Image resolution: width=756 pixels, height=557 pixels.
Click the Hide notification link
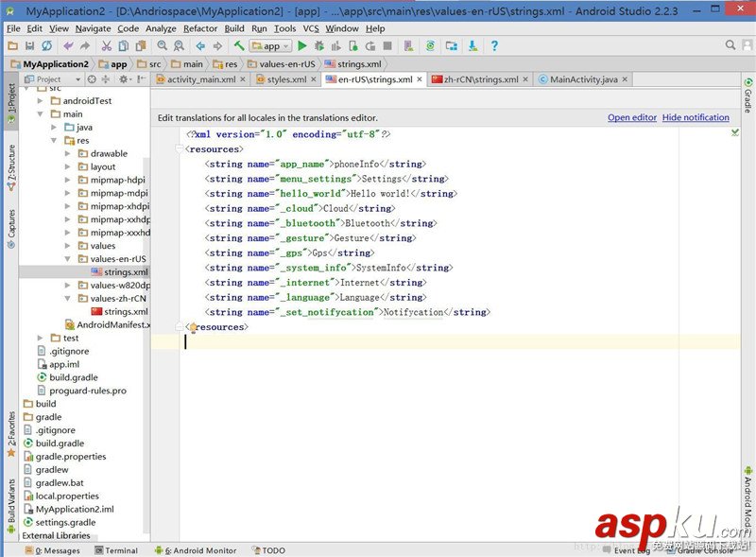tap(696, 117)
